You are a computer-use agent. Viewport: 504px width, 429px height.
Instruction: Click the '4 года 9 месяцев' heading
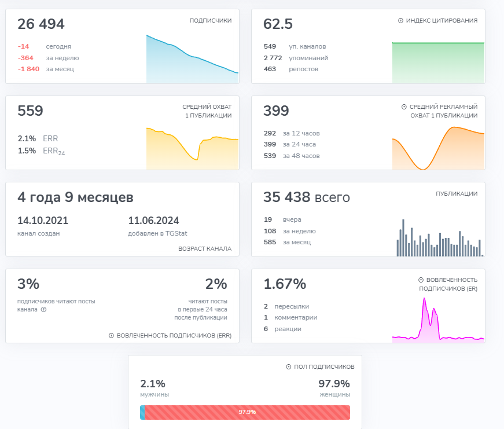[75, 197]
